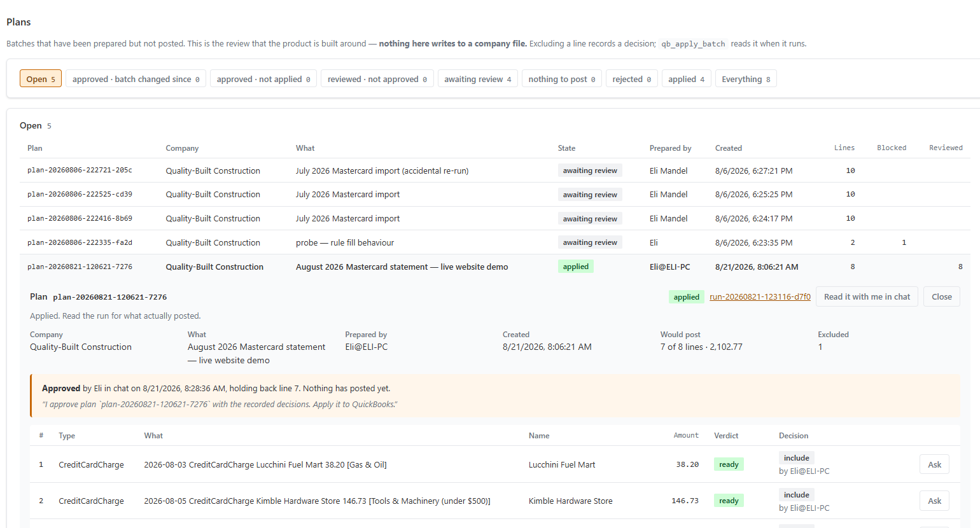Screen dimensions: 980x528
Task: Filter by reviewed · not approved
Action: pos(377,79)
